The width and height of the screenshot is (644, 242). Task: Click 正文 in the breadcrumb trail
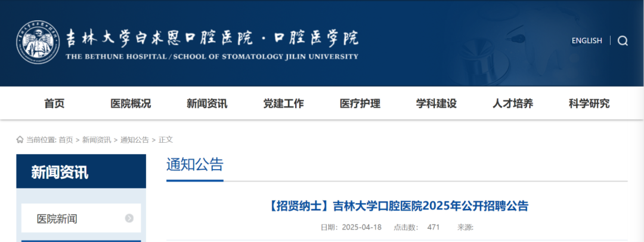[x=166, y=140]
